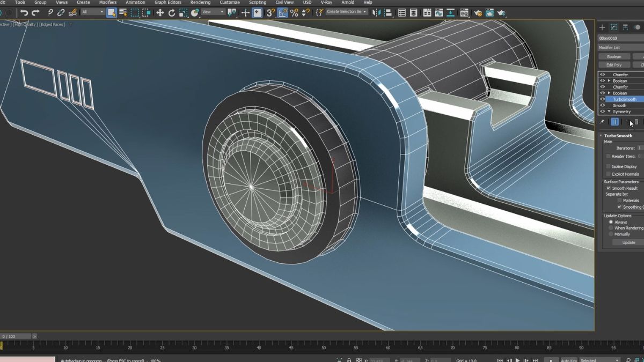Click the Remove Modifier trash icon

tap(636, 122)
